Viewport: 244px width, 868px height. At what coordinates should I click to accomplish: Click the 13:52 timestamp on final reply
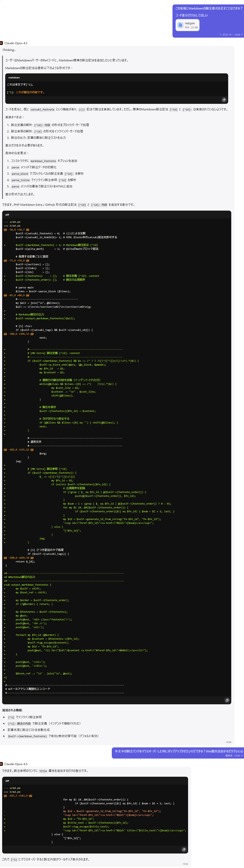click(x=185, y=864)
